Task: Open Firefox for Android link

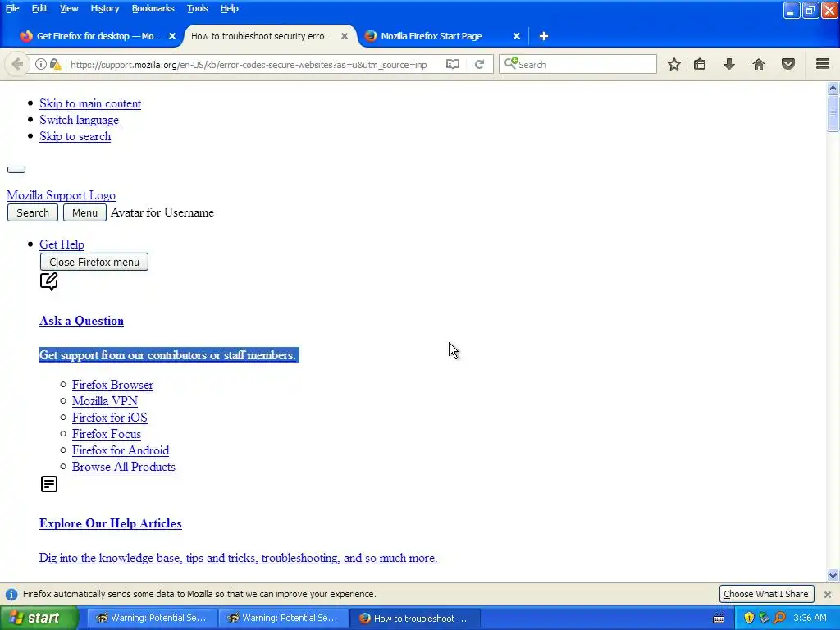Action: pyautogui.click(x=121, y=450)
